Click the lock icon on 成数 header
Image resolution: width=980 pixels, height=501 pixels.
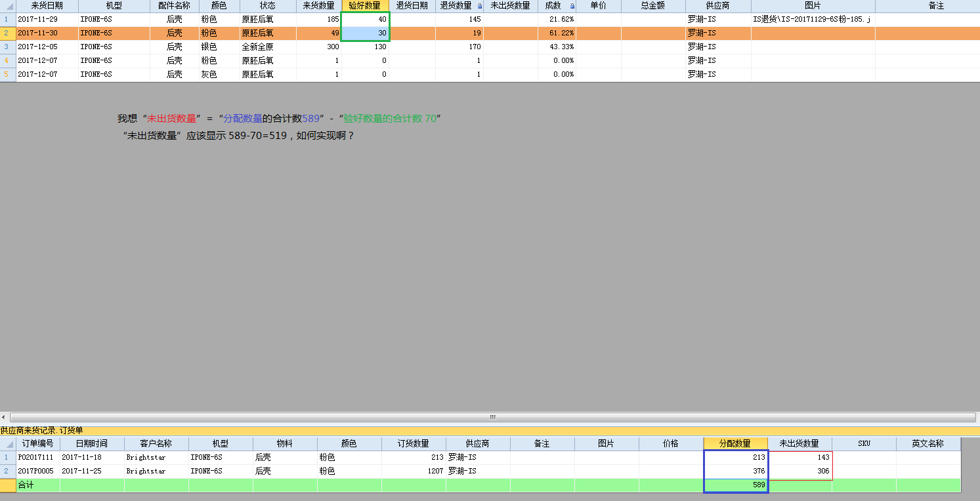coord(572,6)
